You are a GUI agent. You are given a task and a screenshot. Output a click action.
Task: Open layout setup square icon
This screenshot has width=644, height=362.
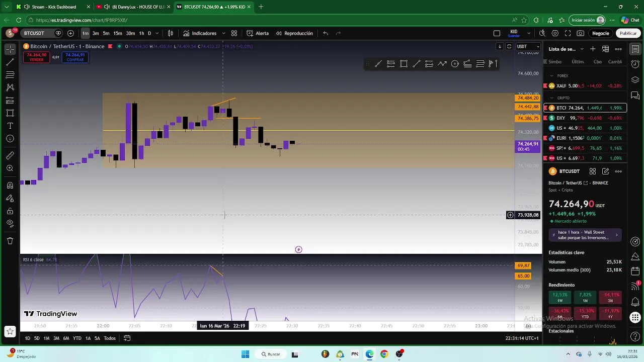497,33
